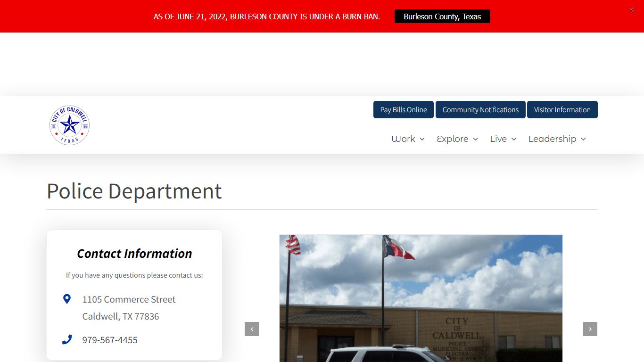The image size is (644, 362).
Task: Click the burn ban announcement text
Action: click(x=267, y=16)
